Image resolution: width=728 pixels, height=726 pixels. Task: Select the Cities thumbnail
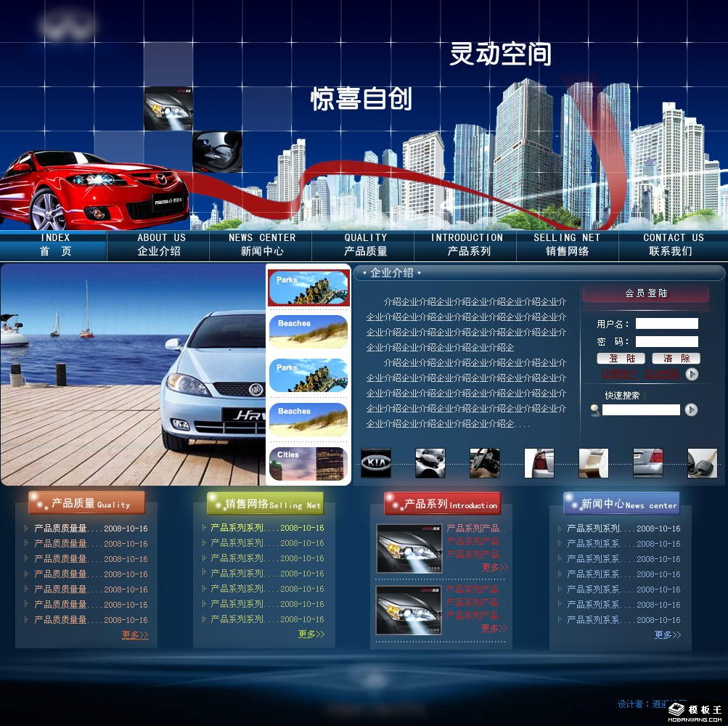[x=308, y=464]
